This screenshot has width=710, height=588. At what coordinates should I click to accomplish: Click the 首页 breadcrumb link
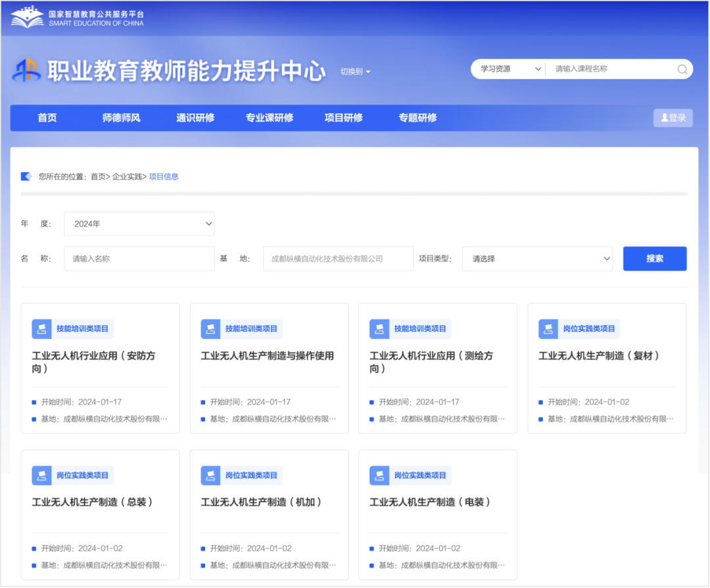click(x=97, y=177)
